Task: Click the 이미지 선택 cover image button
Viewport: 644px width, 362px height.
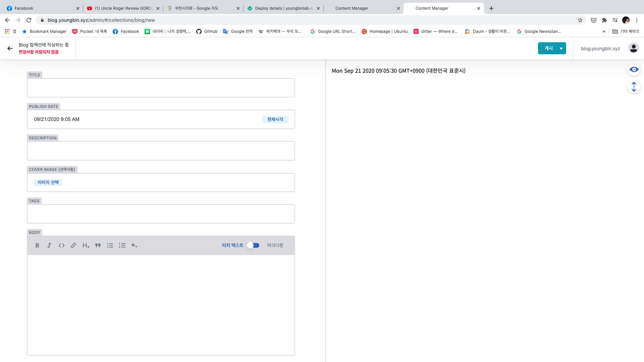Action: [x=48, y=182]
